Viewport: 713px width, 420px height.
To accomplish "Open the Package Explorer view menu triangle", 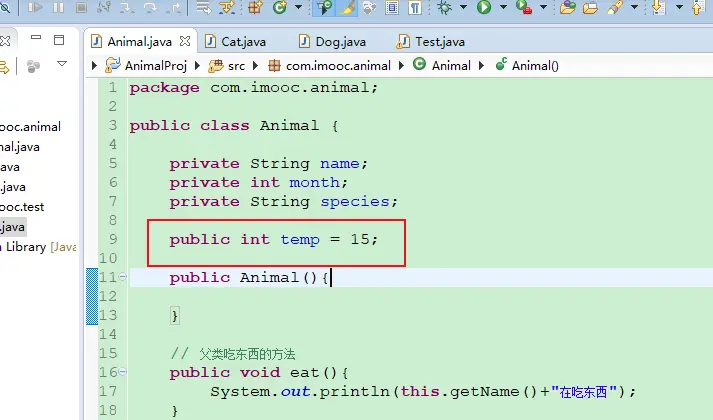I will tap(62, 64).
